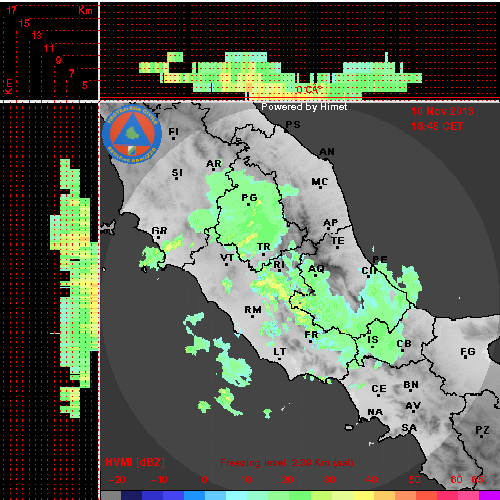The height and width of the screenshot is (500, 500).
Task: Click the AQ city label
Action: 316,269
